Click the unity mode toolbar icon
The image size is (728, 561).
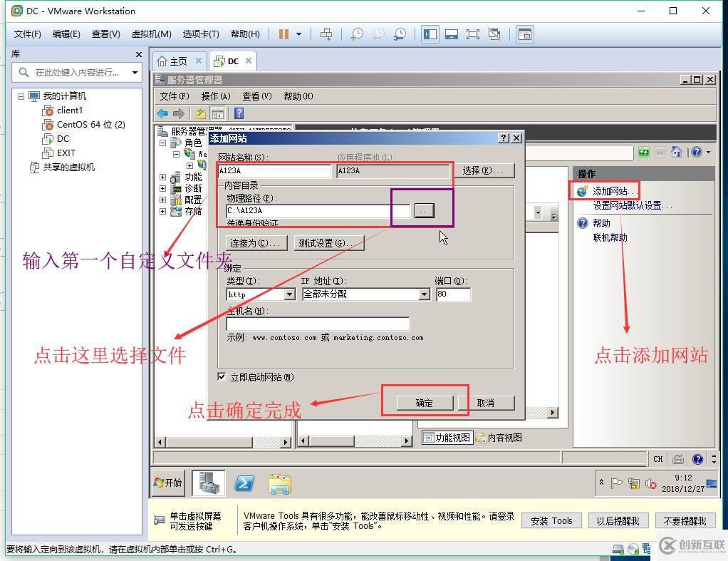[494, 34]
